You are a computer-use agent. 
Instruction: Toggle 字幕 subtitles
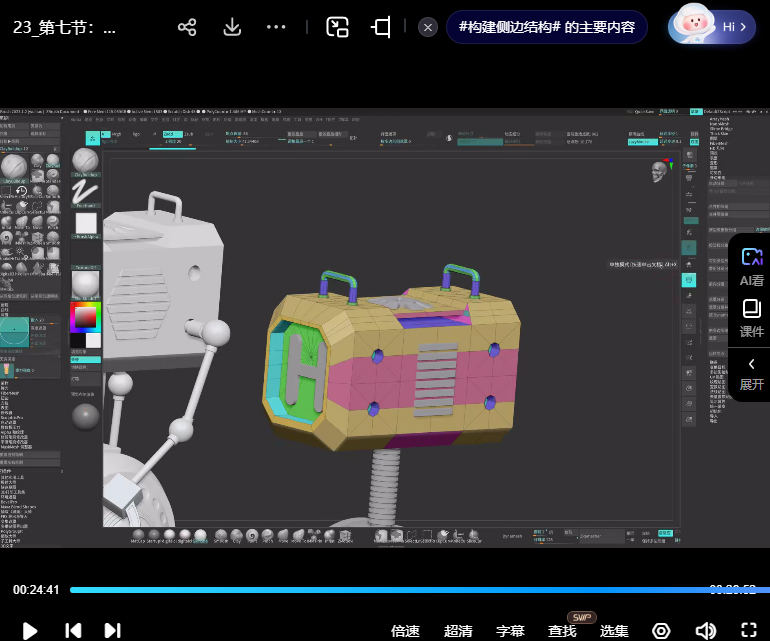(510, 631)
